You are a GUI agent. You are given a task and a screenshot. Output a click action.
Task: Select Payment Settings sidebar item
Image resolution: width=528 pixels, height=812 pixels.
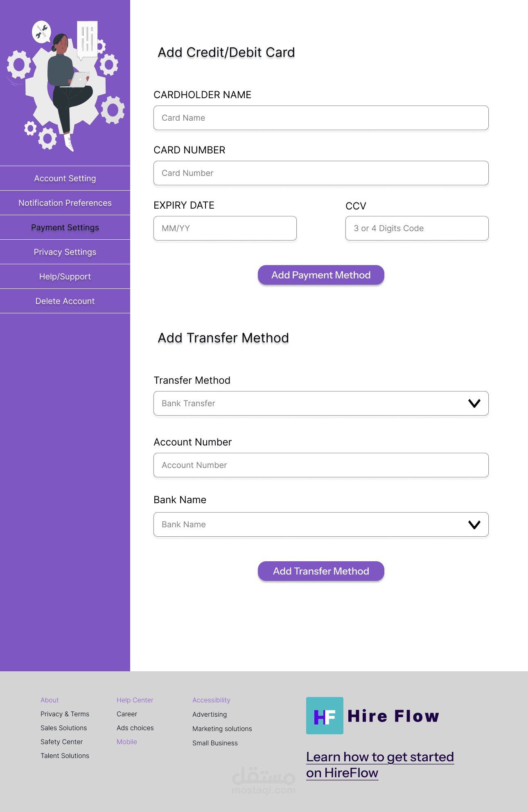point(65,227)
